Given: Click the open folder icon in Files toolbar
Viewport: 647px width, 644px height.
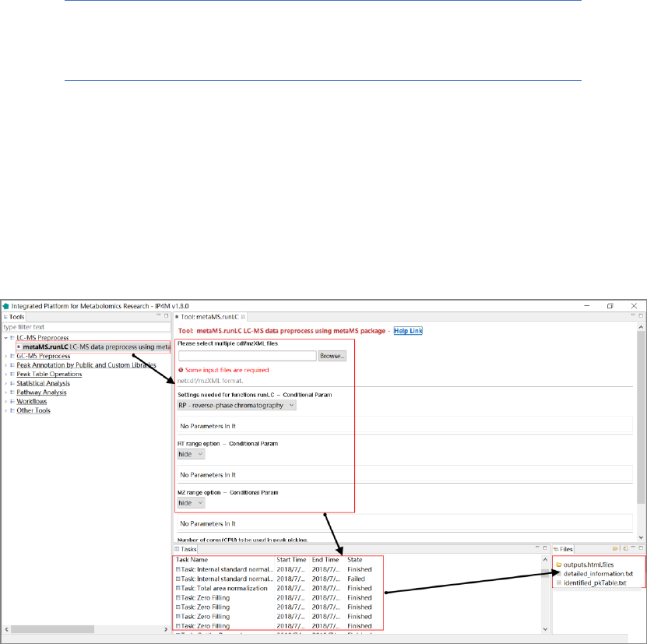Looking at the screenshot, I should pyautogui.click(x=615, y=549).
